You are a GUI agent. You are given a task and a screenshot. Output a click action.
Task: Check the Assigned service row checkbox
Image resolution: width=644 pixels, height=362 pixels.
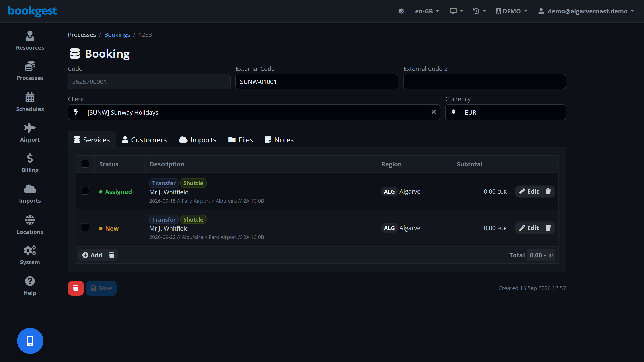point(85,191)
